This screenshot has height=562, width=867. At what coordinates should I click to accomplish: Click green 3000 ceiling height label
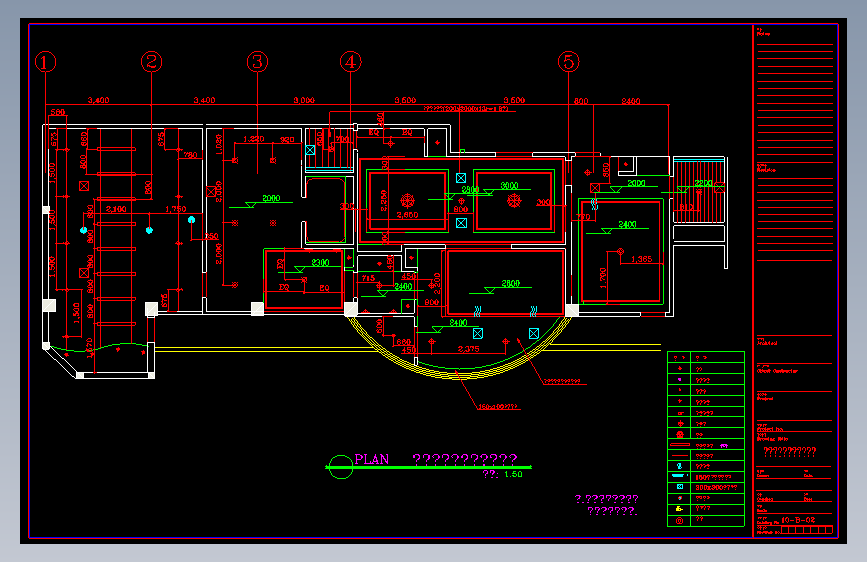509,185
